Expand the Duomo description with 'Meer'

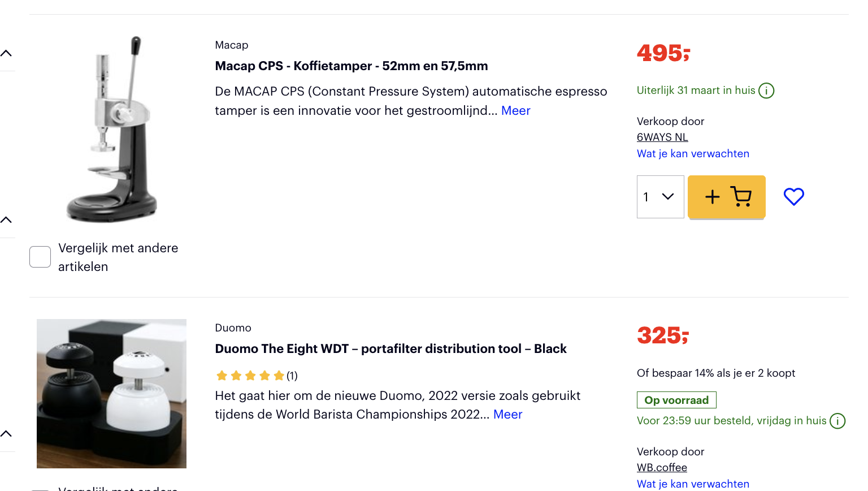pos(507,415)
